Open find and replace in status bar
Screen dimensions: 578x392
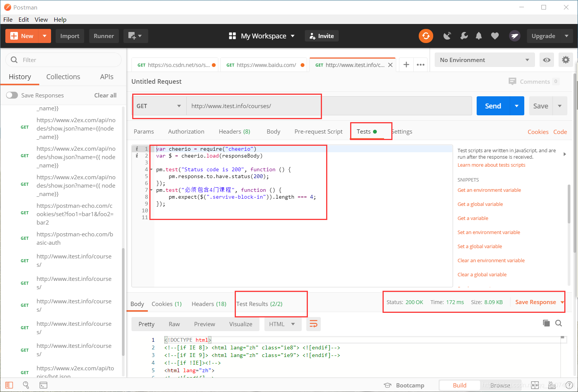point(26,385)
